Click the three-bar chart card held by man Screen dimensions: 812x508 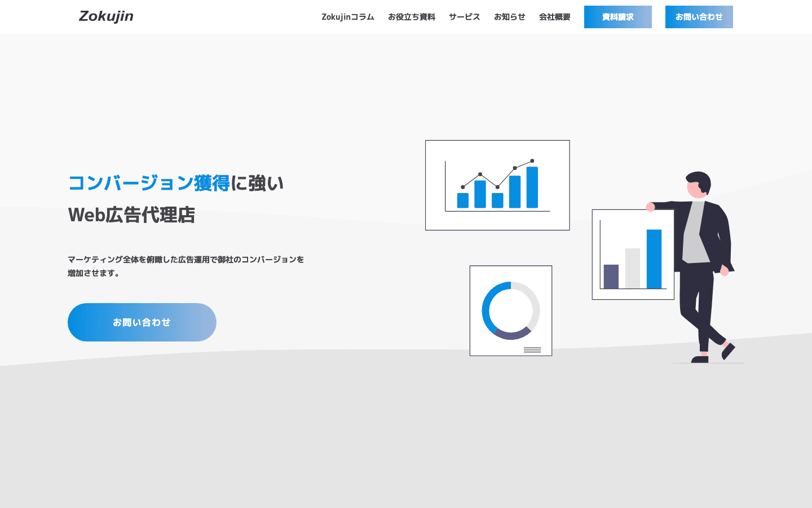click(x=633, y=255)
